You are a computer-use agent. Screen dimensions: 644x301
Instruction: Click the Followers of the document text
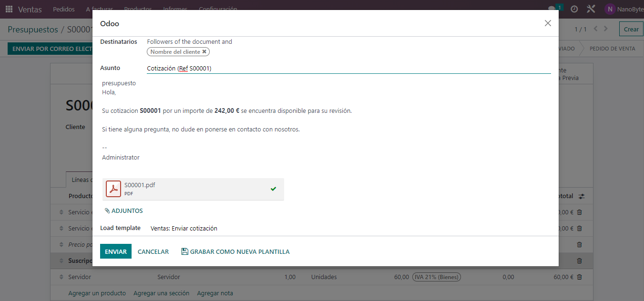[x=189, y=42]
